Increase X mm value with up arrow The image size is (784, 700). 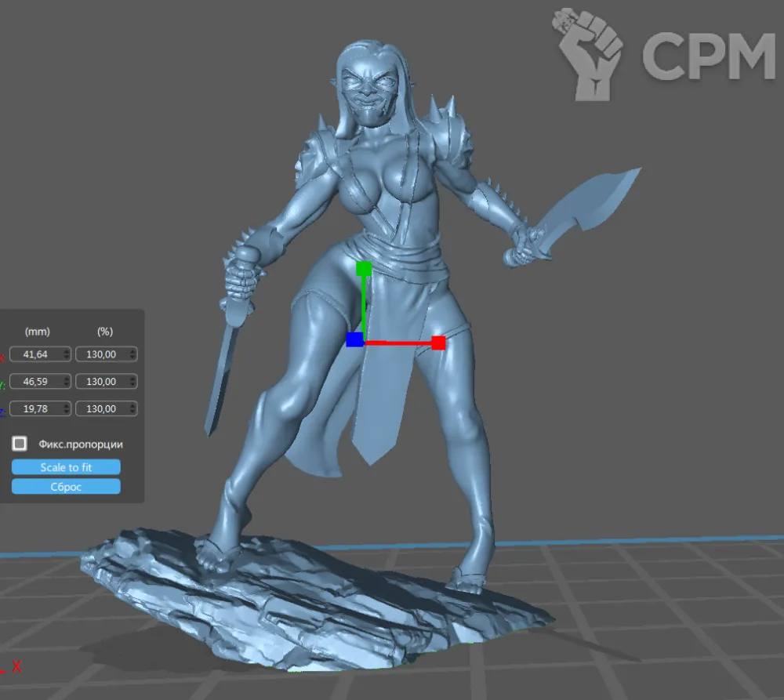65,351
